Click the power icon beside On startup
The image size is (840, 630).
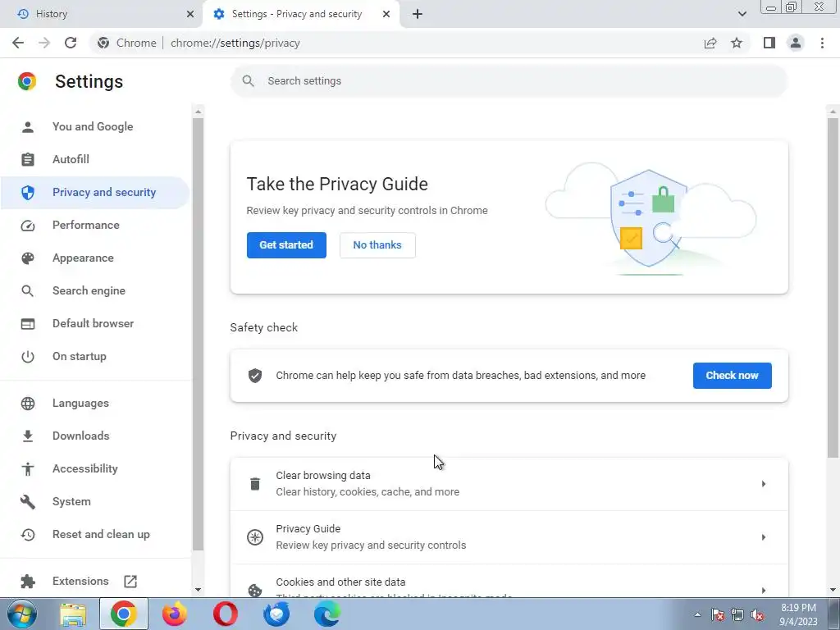point(27,357)
